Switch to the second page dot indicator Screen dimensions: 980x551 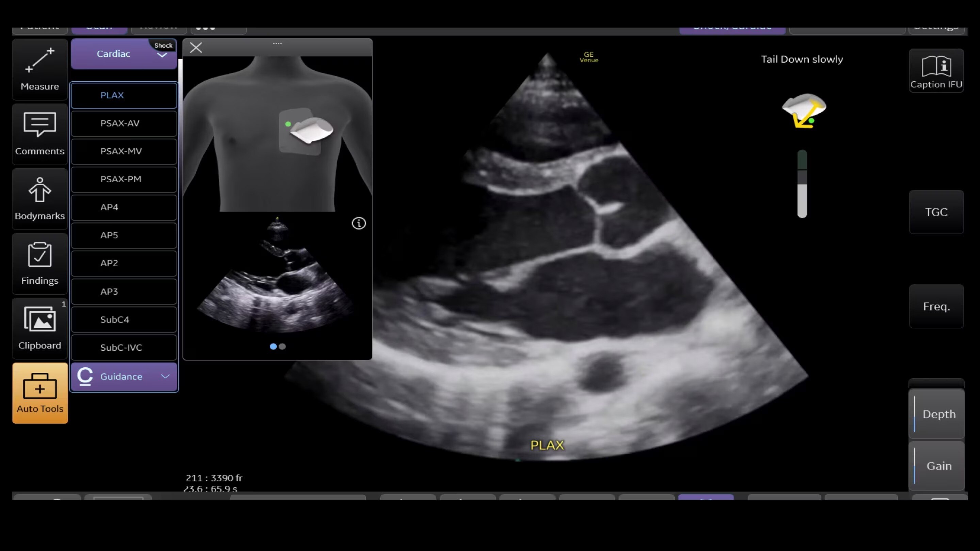282,347
